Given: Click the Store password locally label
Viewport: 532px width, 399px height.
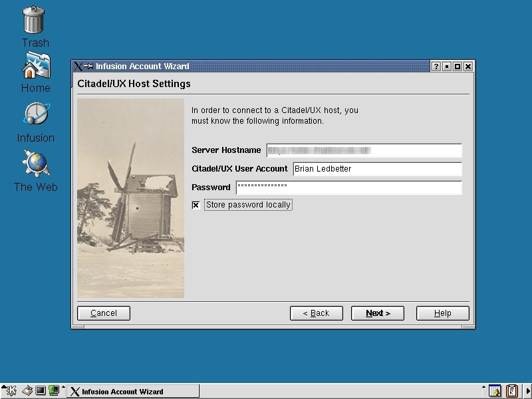Looking at the screenshot, I should pyautogui.click(x=248, y=205).
